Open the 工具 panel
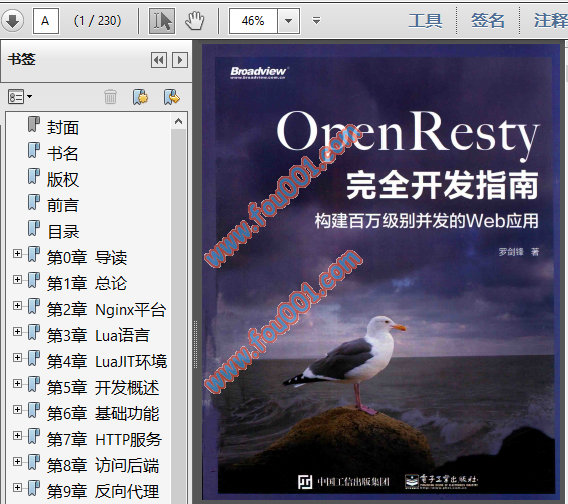Image resolution: width=568 pixels, height=504 pixels. [x=425, y=20]
